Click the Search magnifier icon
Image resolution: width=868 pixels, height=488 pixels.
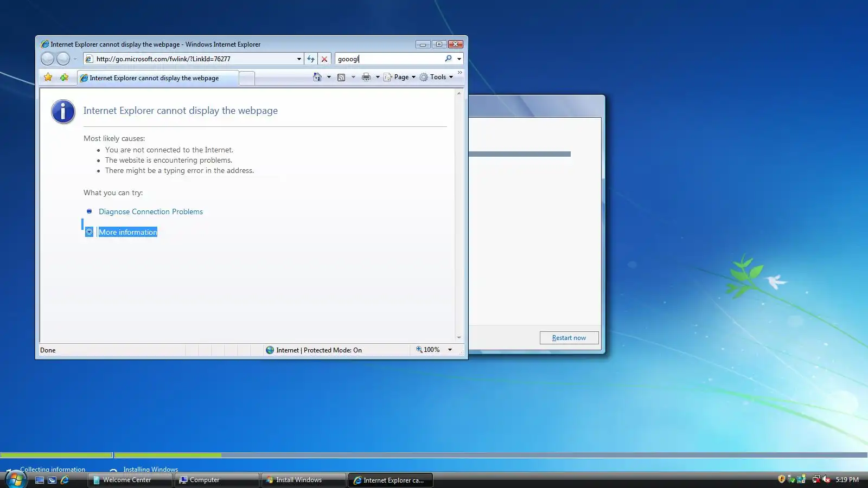(x=449, y=59)
